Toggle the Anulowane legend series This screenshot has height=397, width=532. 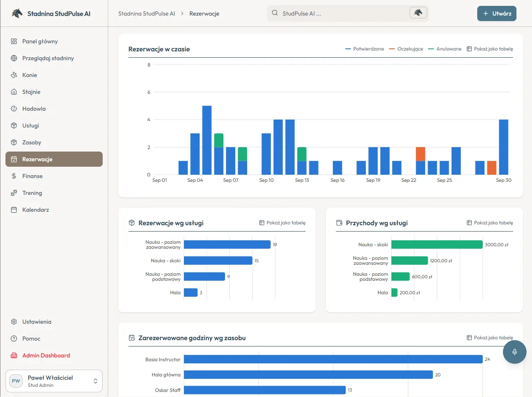[445, 49]
